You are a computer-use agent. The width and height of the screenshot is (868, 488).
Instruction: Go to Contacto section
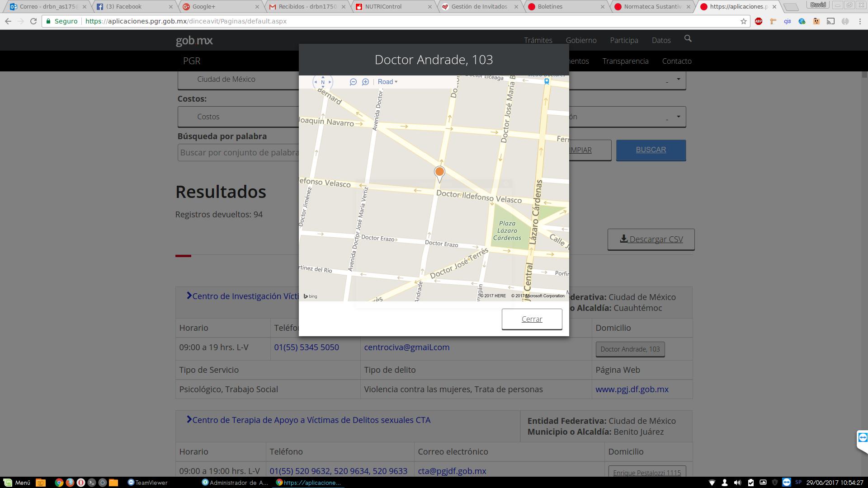pos(677,61)
